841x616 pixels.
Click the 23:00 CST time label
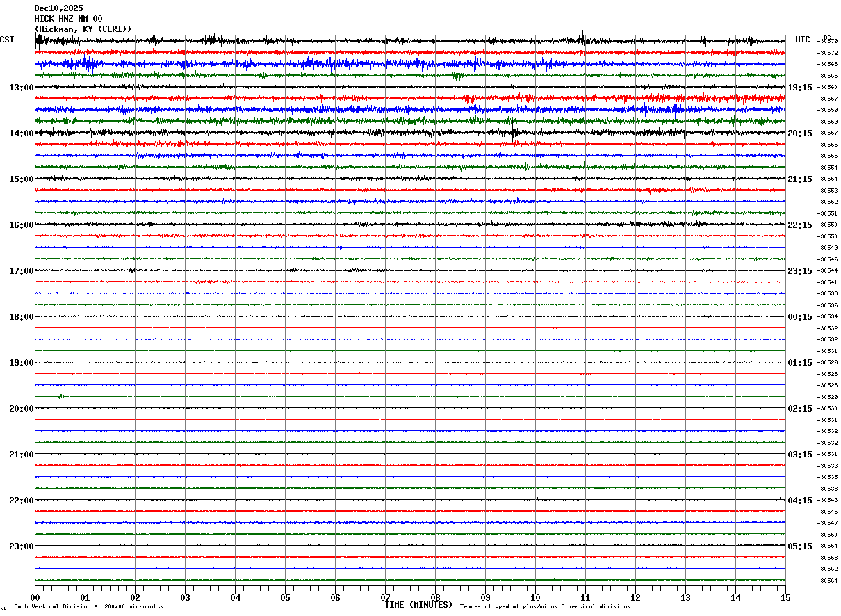tap(21, 546)
